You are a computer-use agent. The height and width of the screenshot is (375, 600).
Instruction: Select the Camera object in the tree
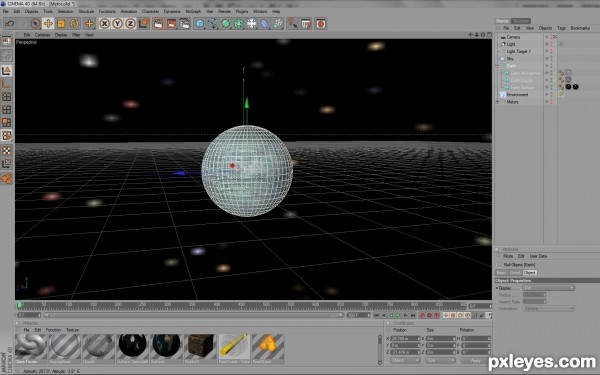tap(513, 37)
